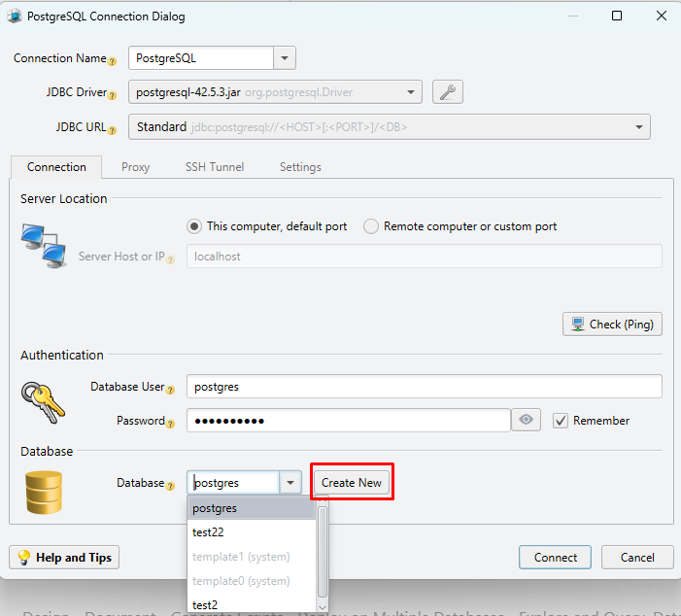681x616 pixels.
Task: Maximize the PostgreSQL Connection Dialog window
Action: [x=617, y=17]
